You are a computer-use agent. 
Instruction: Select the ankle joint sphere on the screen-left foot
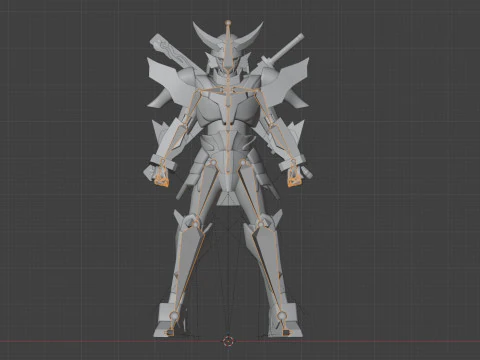174,315
